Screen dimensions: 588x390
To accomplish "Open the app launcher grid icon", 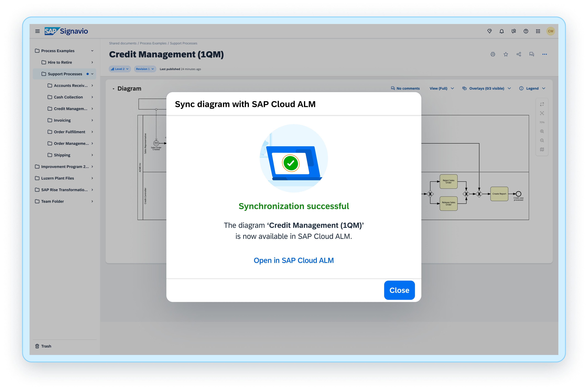I will [x=538, y=31].
